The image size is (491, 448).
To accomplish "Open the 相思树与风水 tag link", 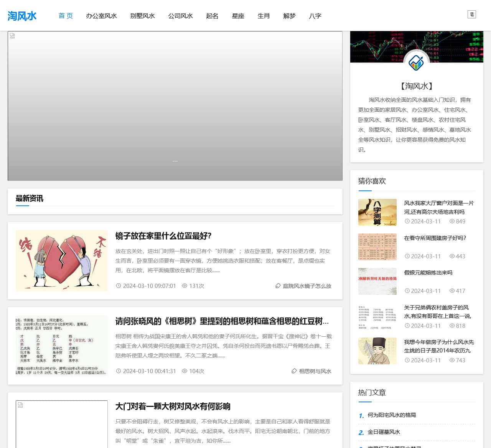I will click(315, 371).
